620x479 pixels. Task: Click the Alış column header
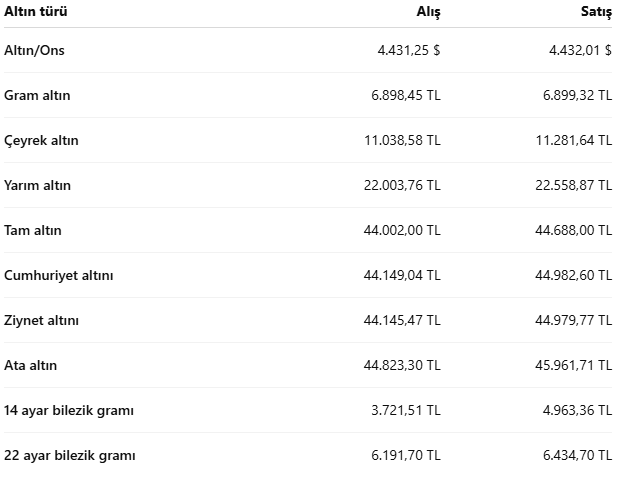[428, 12]
